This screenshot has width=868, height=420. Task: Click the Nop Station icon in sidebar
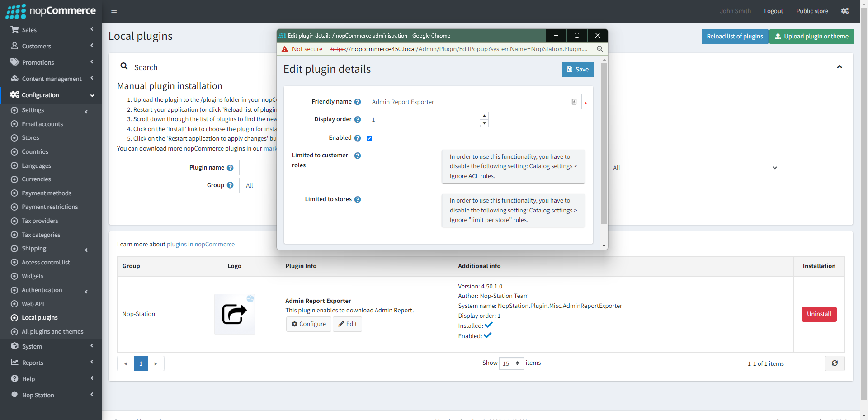click(x=15, y=395)
